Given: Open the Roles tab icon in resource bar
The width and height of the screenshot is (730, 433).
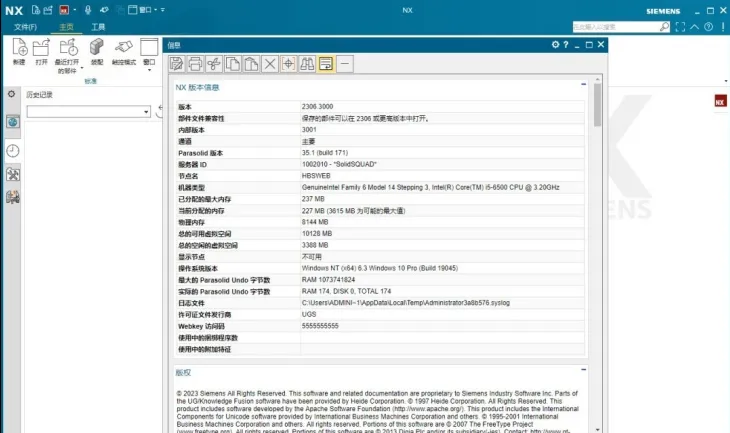Looking at the screenshot, I should (13, 175).
